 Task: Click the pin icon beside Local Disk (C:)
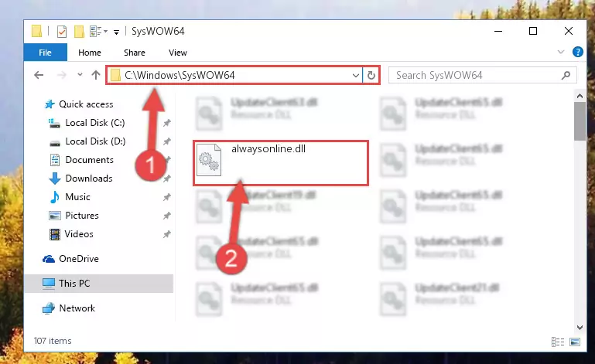point(166,123)
